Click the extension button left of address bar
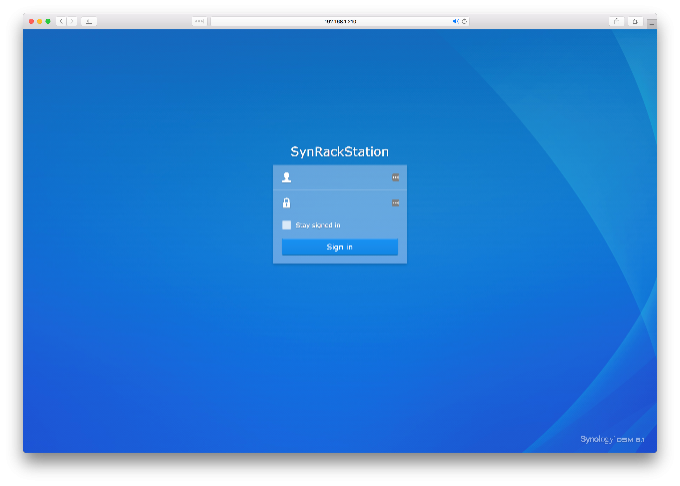Viewport: 680px width, 486px height. tap(199, 21)
